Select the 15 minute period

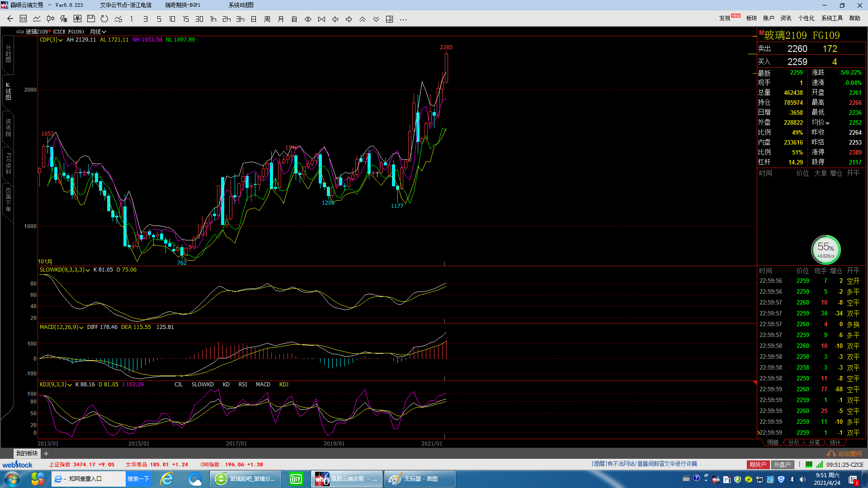[x=186, y=19]
